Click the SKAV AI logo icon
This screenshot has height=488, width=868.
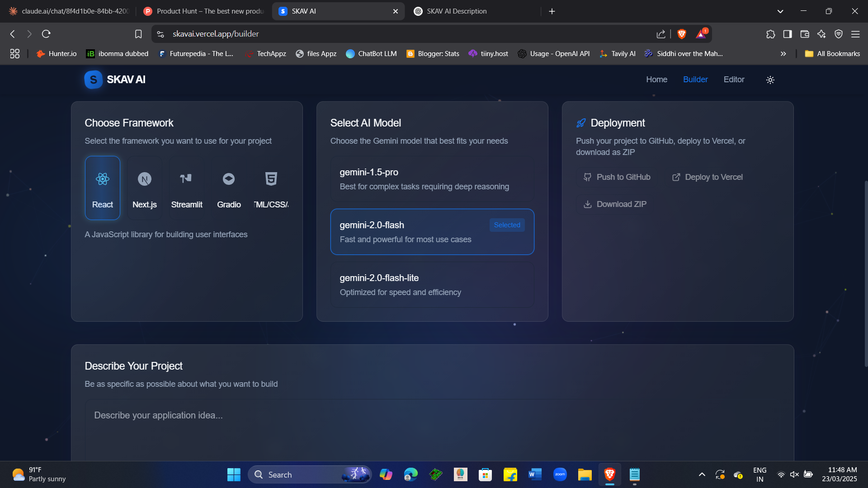[x=93, y=80]
